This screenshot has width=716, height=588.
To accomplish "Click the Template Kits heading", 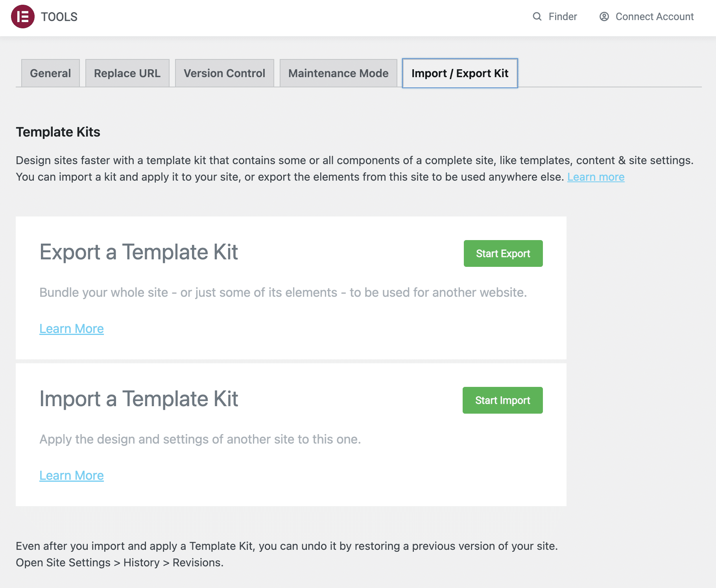I will [x=58, y=132].
